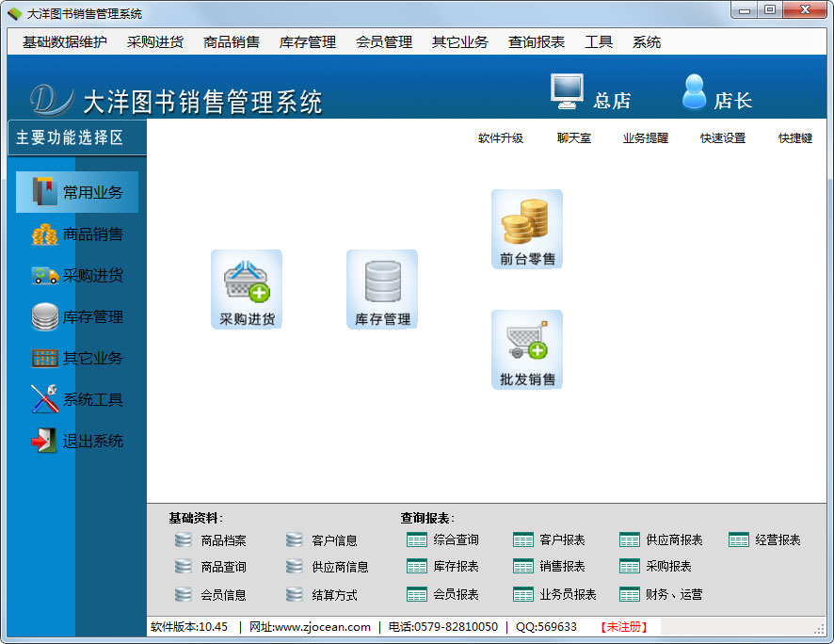Click the 软件升级 link
Viewport: 834px width, 644px height.
pos(501,138)
